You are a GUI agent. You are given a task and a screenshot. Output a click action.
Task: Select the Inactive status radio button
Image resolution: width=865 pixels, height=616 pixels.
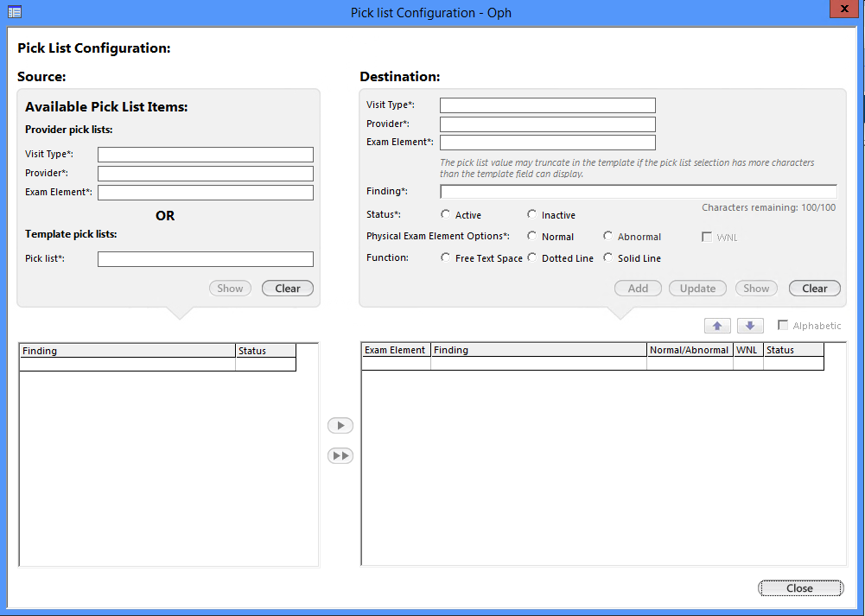tap(531, 214)
